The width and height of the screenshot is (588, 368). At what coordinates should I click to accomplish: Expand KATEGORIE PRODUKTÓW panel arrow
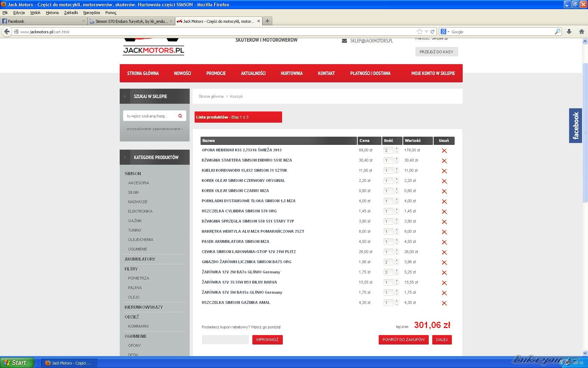[125, 157]
